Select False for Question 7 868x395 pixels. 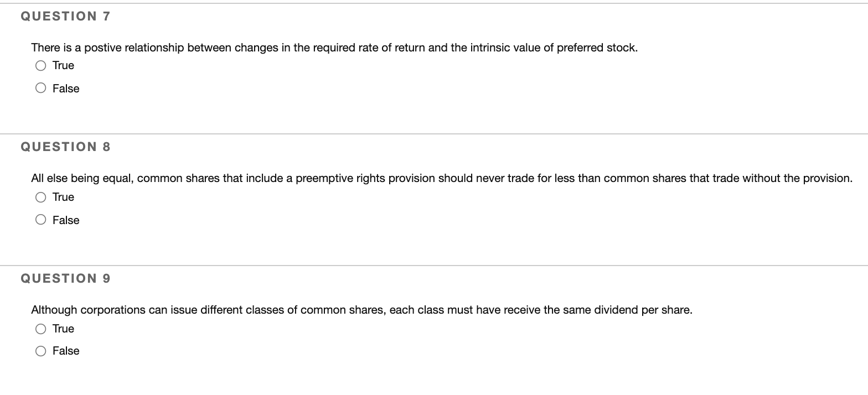[x=40, y=87]
